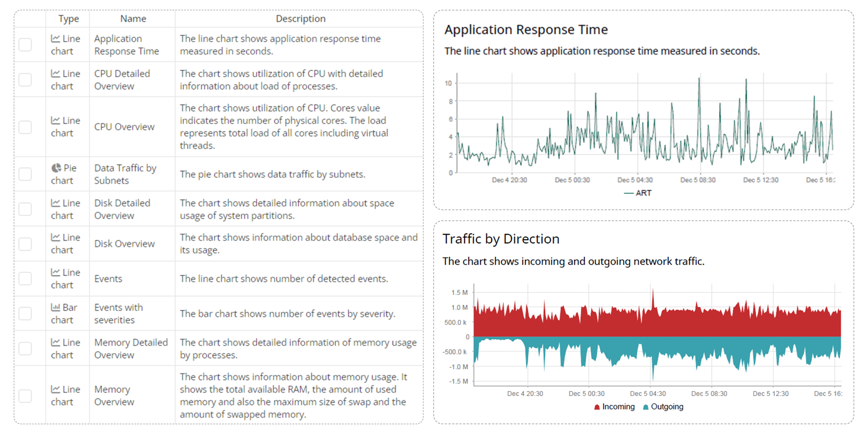
Task: Click the line chart icon in Memory Overview row
Action: pos(56,389)
